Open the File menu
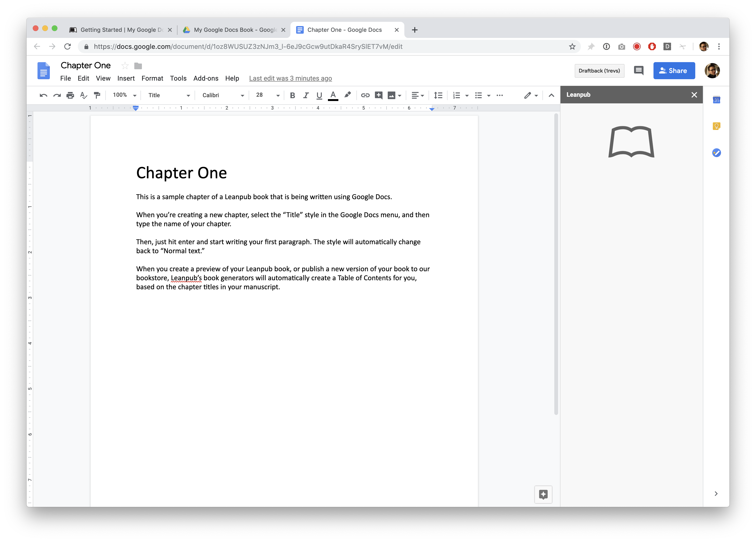This screenshot has width=756, height=542. [65, 78]
